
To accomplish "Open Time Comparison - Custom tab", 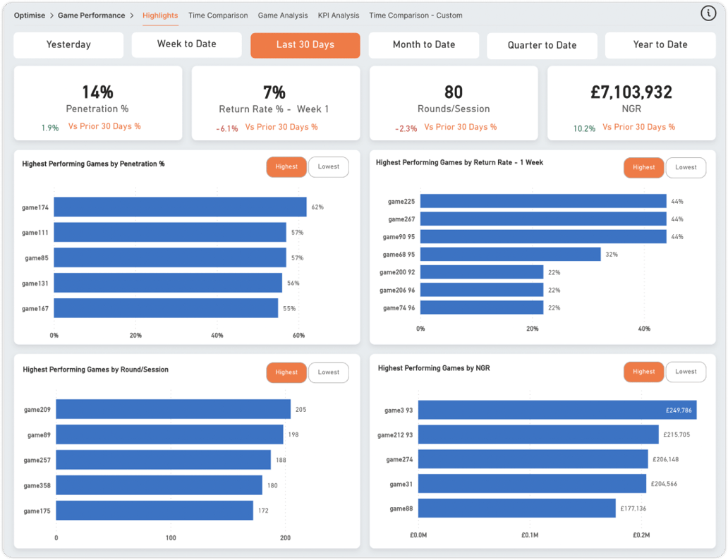I will 415,16.
